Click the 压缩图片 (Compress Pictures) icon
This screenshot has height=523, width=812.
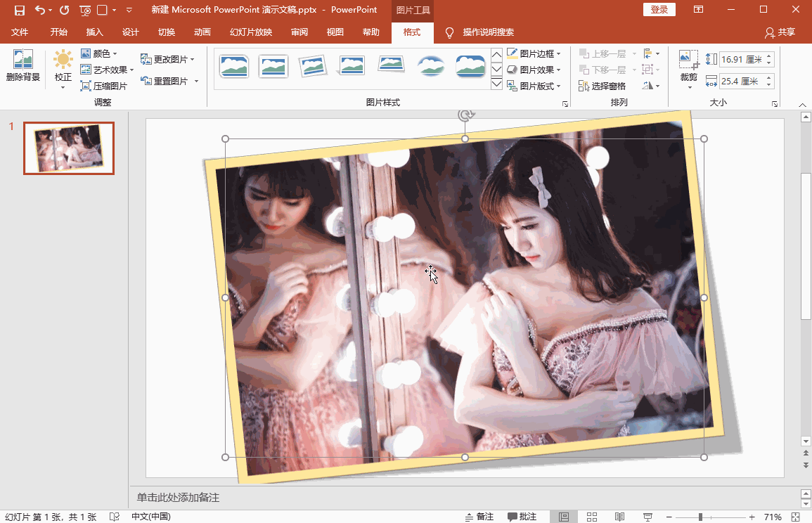point(86,86)
